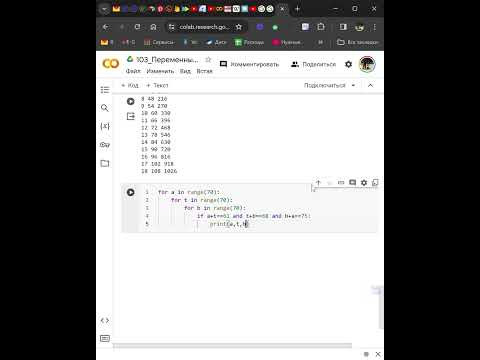Screen dimensions: 480x360
Task: Open the variables {x} panel
Action: [105, 126]
